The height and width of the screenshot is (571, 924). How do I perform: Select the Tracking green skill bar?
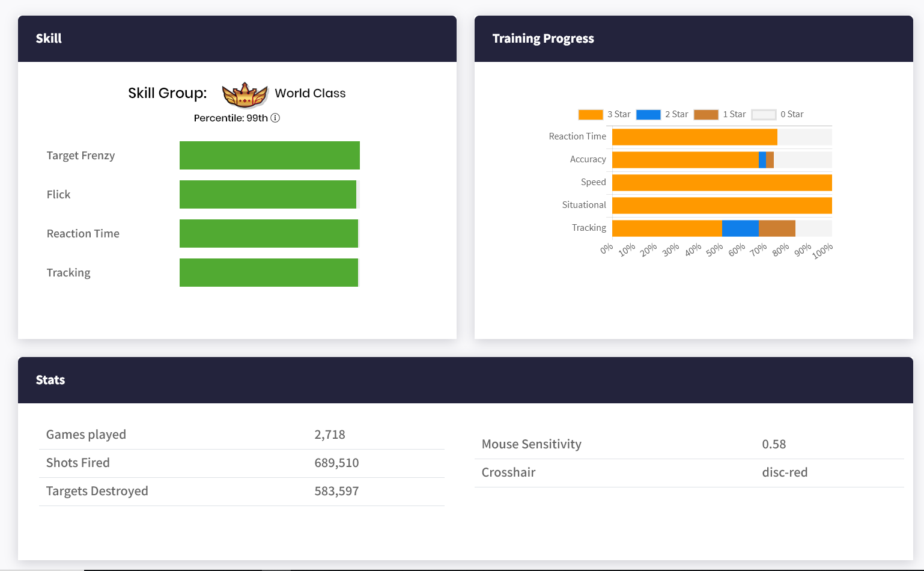pos(269,273)
